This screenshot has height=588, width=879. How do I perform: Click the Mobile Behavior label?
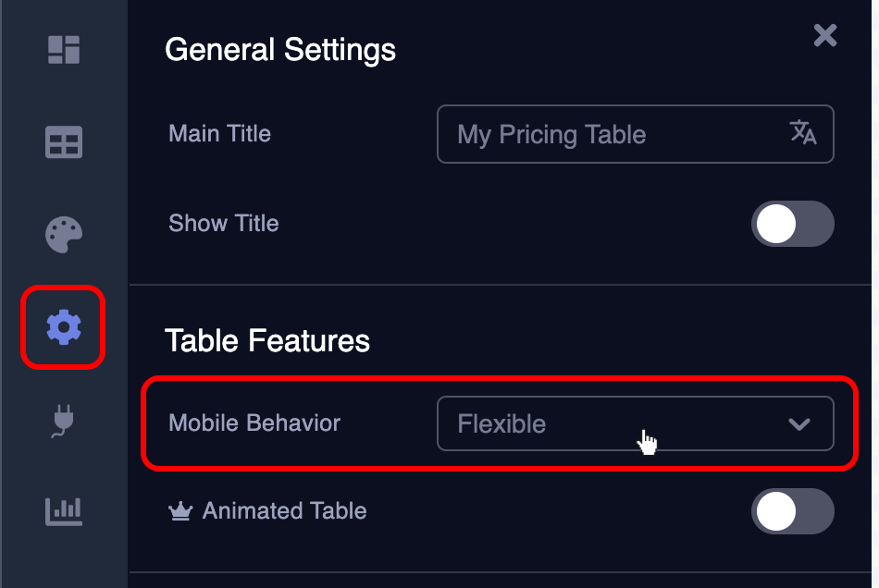[x=254, y=423]
